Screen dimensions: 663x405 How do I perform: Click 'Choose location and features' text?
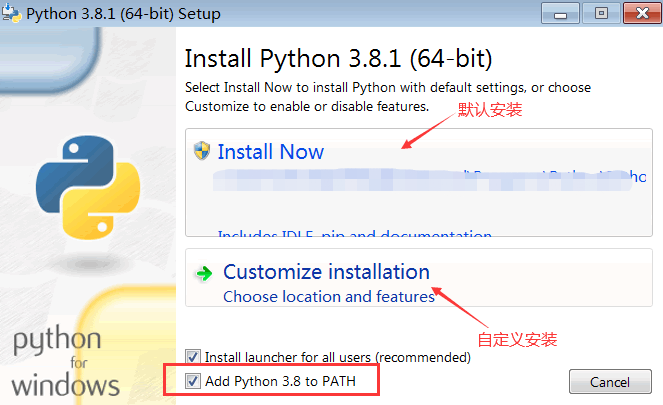coord(329,297)
